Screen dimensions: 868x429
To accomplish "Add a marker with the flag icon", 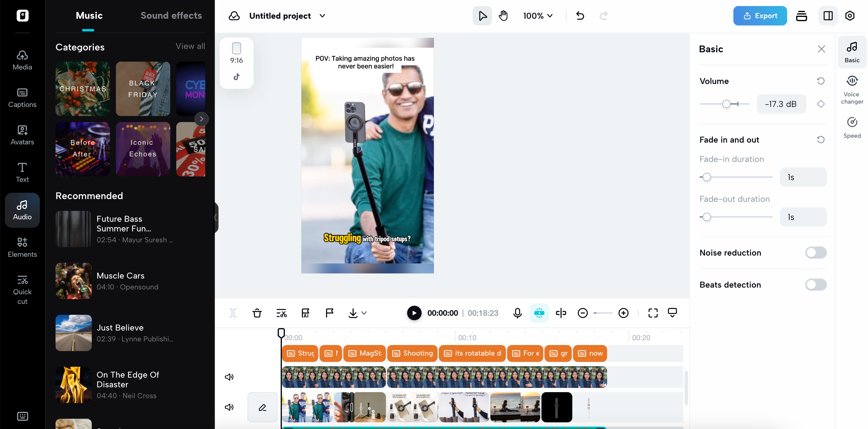I will [x=329, y=313].
